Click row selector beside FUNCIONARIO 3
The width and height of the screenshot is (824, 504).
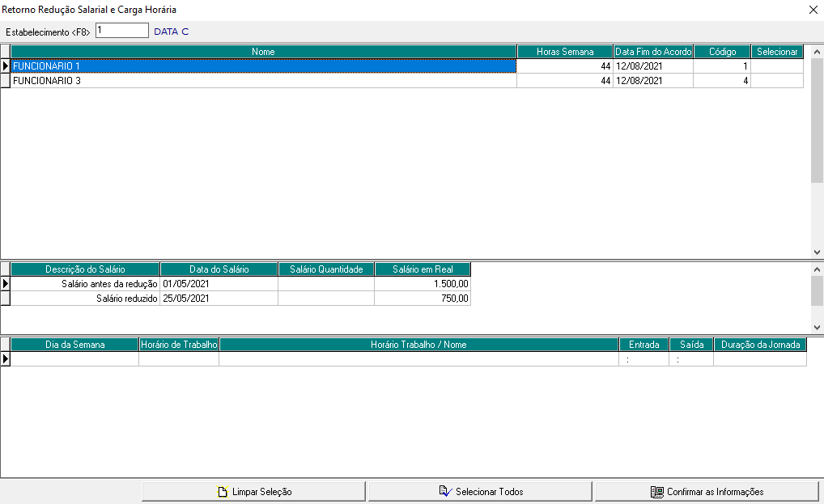coord(5,81)
